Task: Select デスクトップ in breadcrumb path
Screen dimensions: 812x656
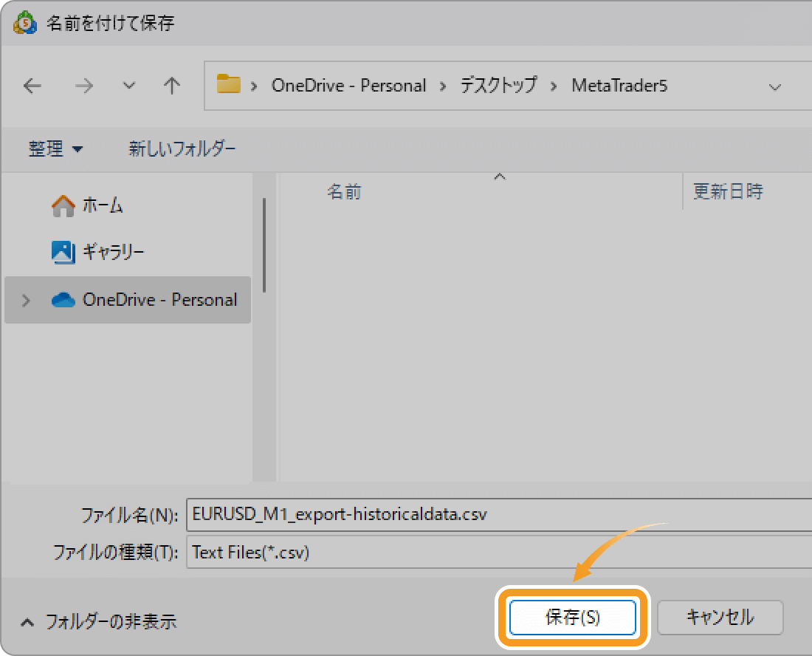Action: 499,86
